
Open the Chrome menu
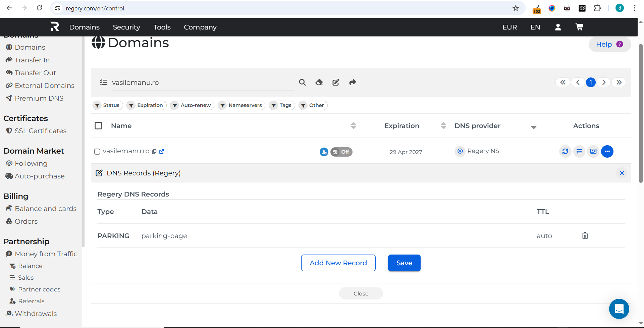(x=635, y=8)
